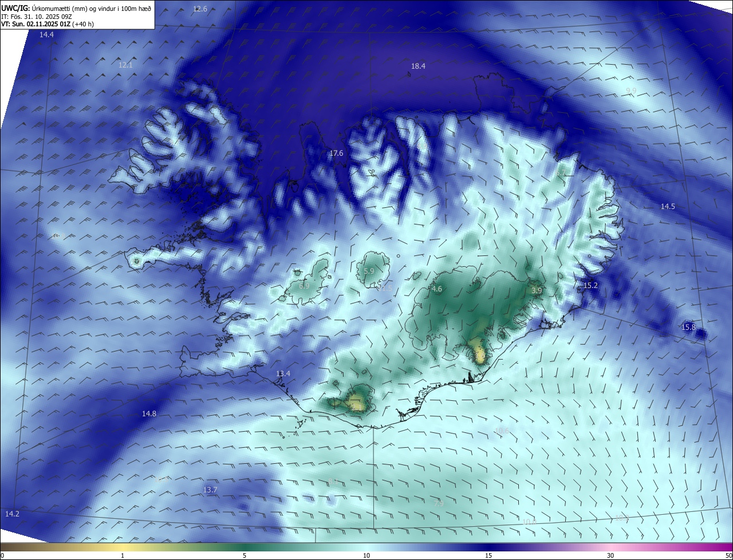Screen dimensions: 733x560
Task: Click the 4.6 value label
Action: coord(437,290)
